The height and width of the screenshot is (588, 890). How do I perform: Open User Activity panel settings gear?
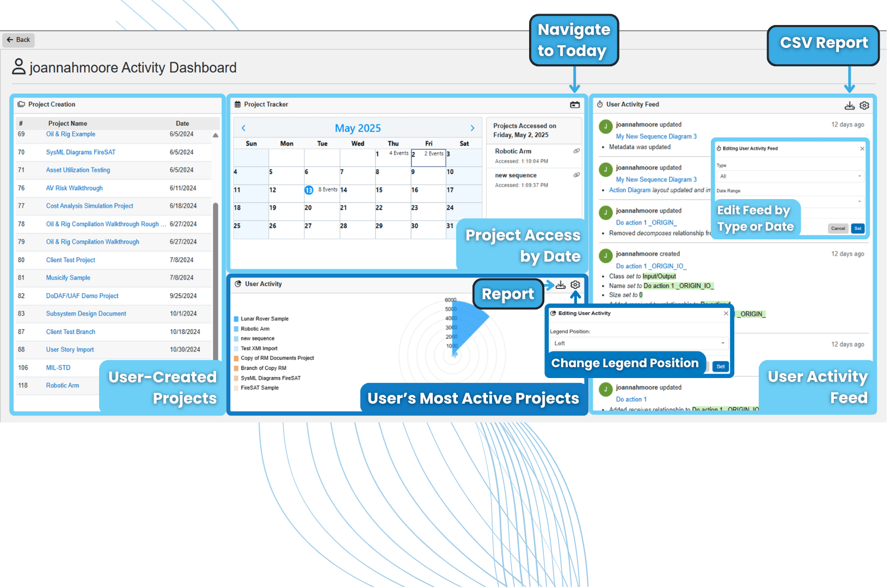coord(575,285)
